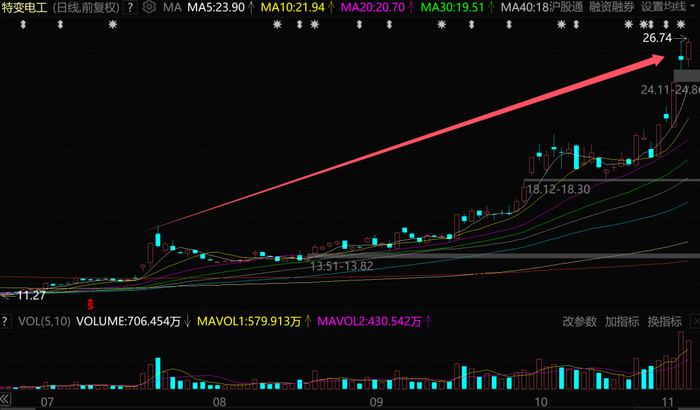Open the 沪股通 tab
The height and width of the screenshot is (410, 700).
point(567,7)
